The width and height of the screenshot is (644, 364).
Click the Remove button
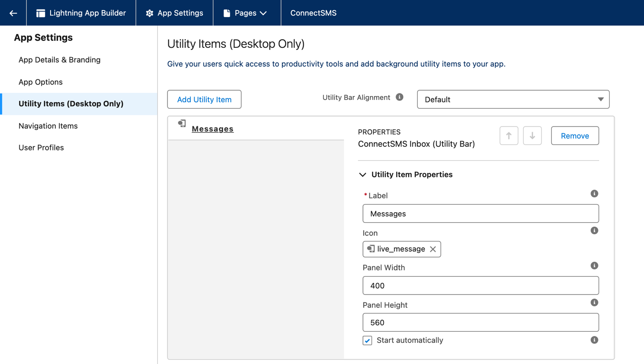(x=575, y=136)
